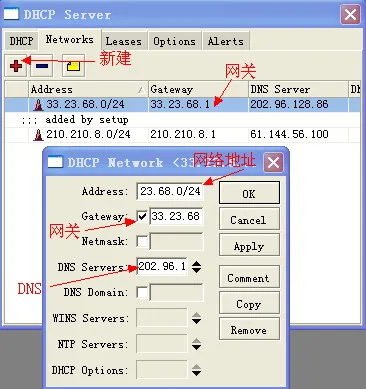
Task: Click the disabled Netmask input field
Action: (176, 241)
